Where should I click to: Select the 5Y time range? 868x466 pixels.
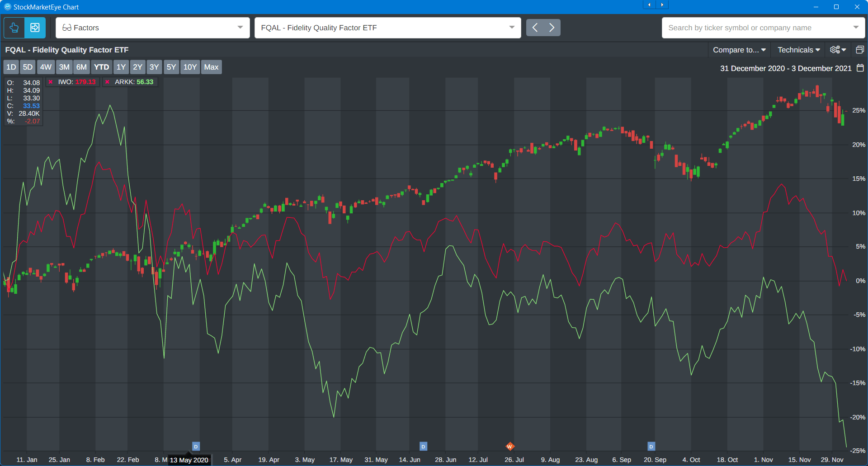[171, 67]
